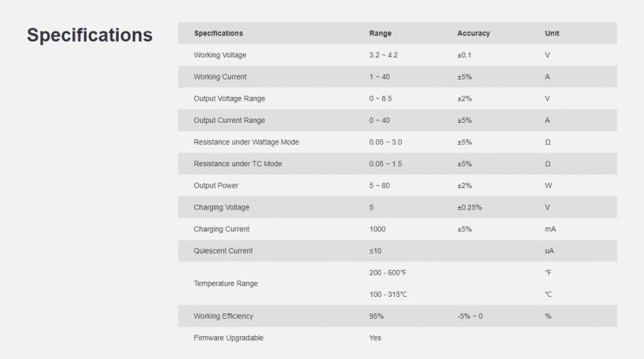Click the Quiescent Current row label
The image size is (644, 359).
point(223,251)
